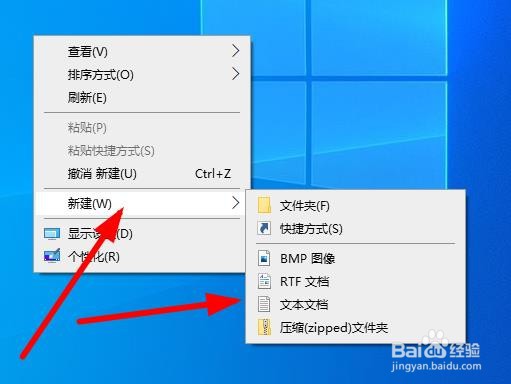Select 刷新(E) to refresh desktop
This screenshot has width=511, height=384.
(142, 98)
